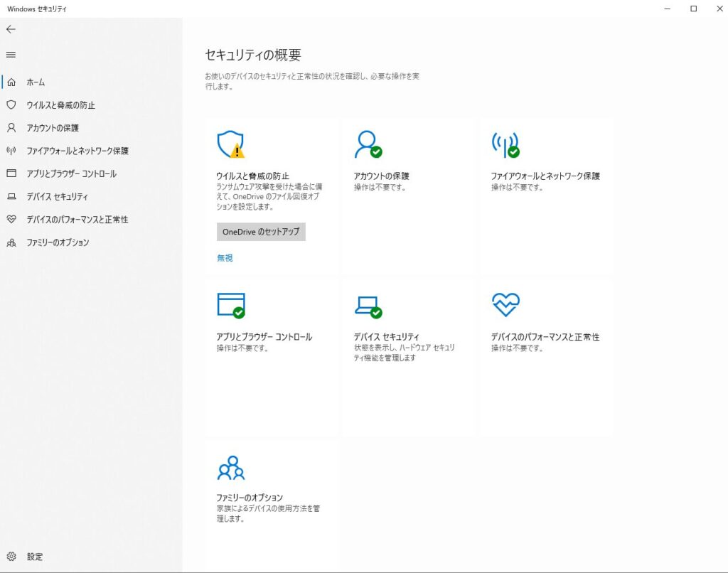Open family options via people tile icon
Screen dimensions: 728x573
coord(231,468)
